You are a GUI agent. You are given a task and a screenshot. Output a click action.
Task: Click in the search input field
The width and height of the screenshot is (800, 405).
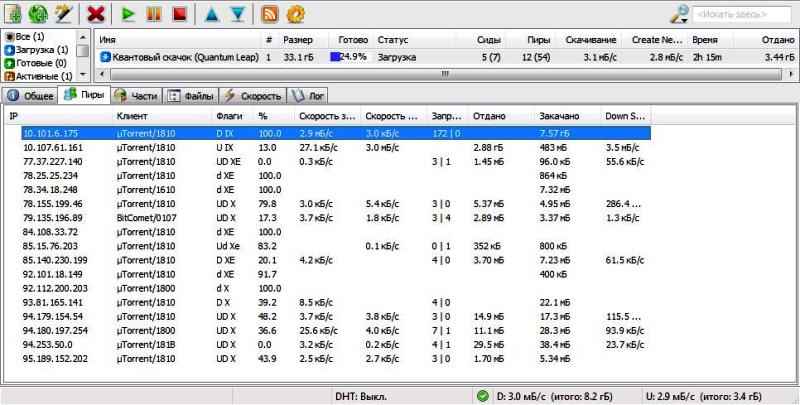pyautogui.click(x=742, y=14)
